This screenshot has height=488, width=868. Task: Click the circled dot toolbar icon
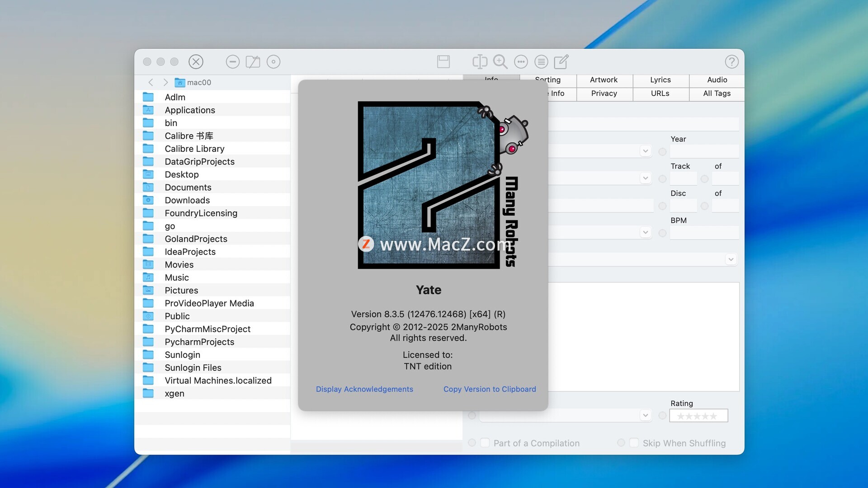point(274,61)
